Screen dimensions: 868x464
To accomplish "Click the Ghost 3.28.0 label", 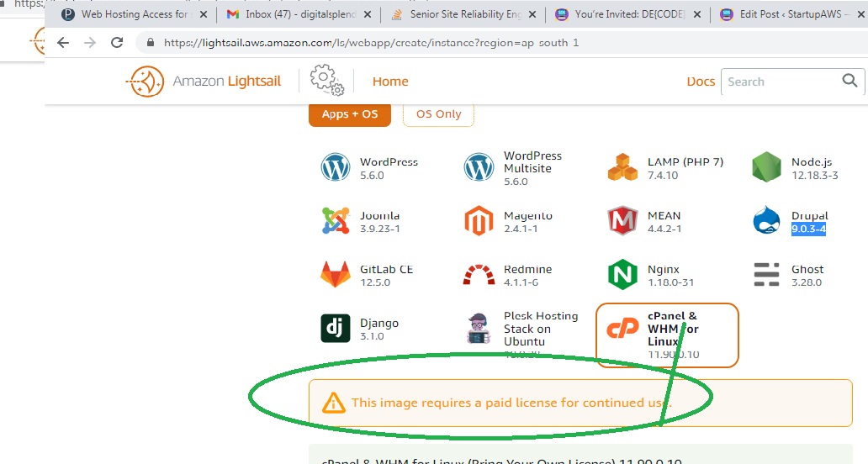I will click(807, 276).
